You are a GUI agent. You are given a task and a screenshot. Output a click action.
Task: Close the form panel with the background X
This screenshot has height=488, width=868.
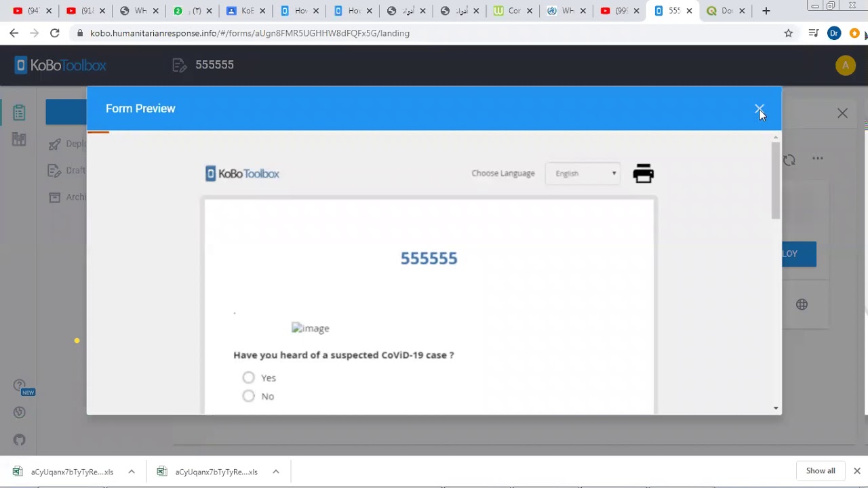point(842,113)
